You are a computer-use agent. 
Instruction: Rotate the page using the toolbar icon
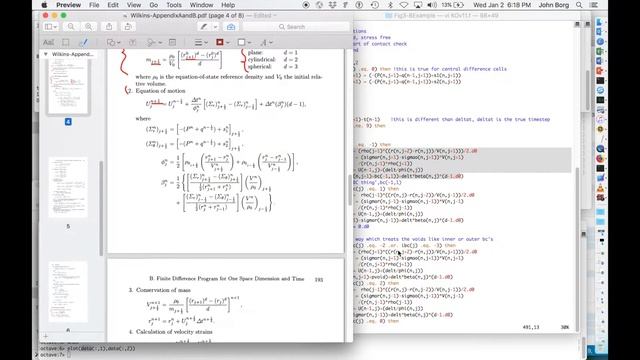128,27
